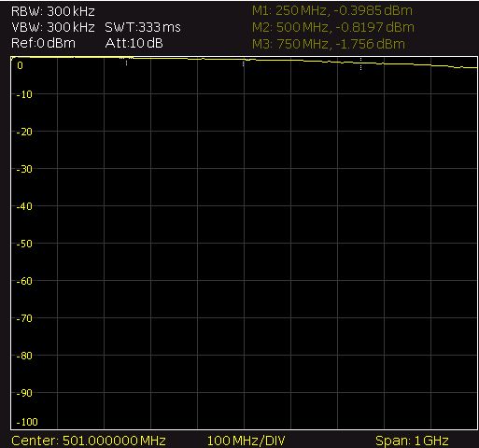Screen dimensions: 479x448
Task: Click the 0 dB axis label
Action: tap(20, 65)
